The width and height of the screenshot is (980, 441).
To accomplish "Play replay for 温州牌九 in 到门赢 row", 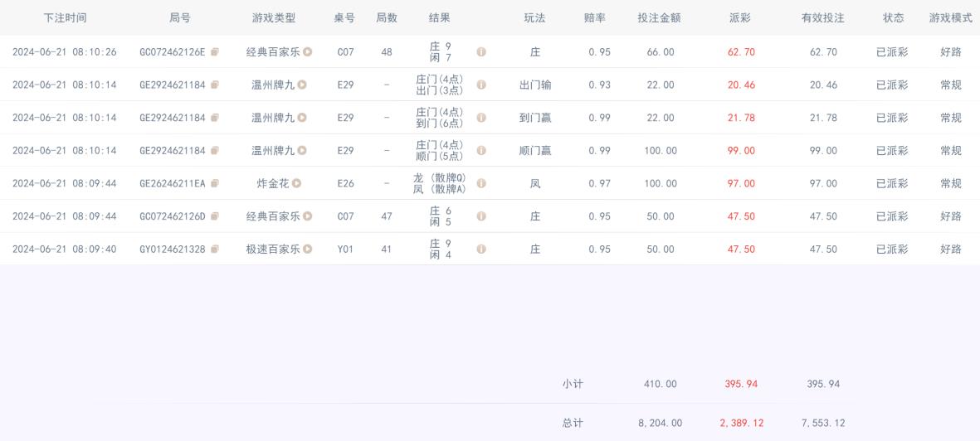I will pyautogui.click(x=302, y=118).
